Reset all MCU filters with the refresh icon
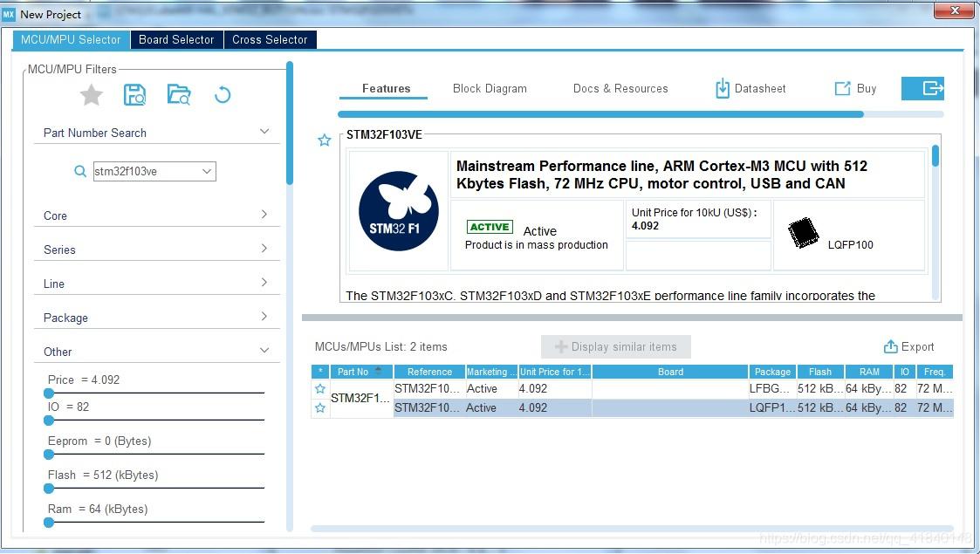Viewport: 980px width, 554px height. pyautogui.click(x=223, y=95)
